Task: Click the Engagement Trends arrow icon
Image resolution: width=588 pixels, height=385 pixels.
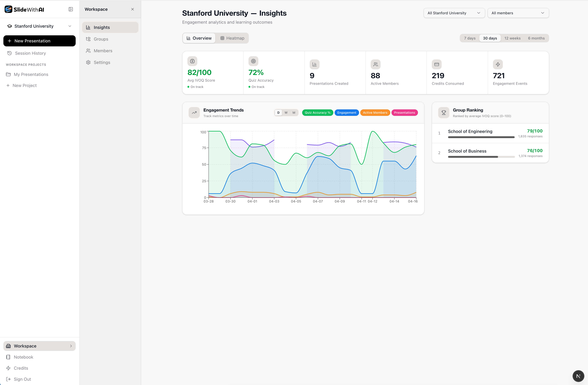Action: pos(194,113)
